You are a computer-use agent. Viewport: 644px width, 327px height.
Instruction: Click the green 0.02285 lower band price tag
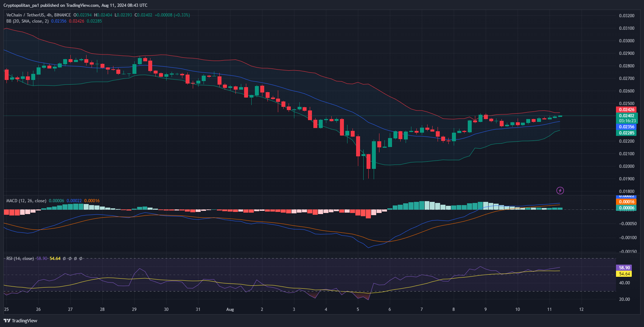[626, 133]
